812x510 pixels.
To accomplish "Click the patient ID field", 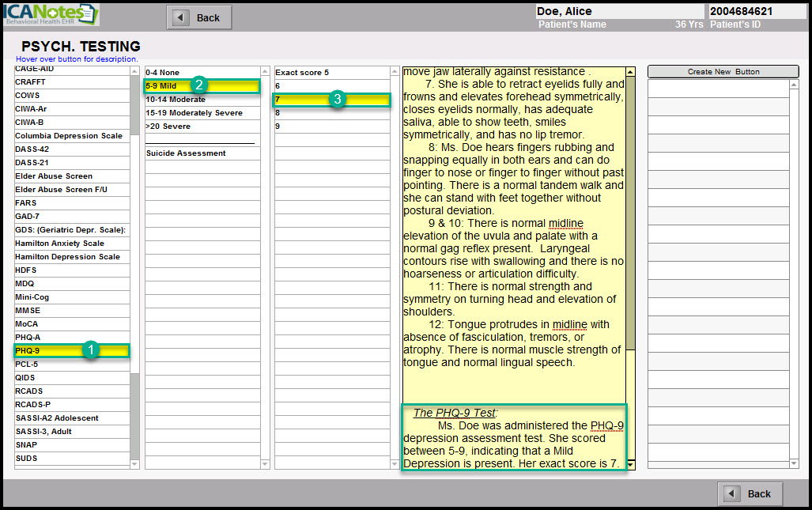I will click(x=757, y=11).
